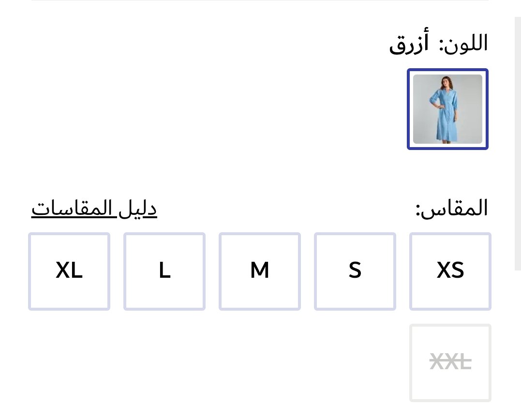Select the blue dress color swatch
The height and width of the screenshot is (420, 521).
[447, 109]
